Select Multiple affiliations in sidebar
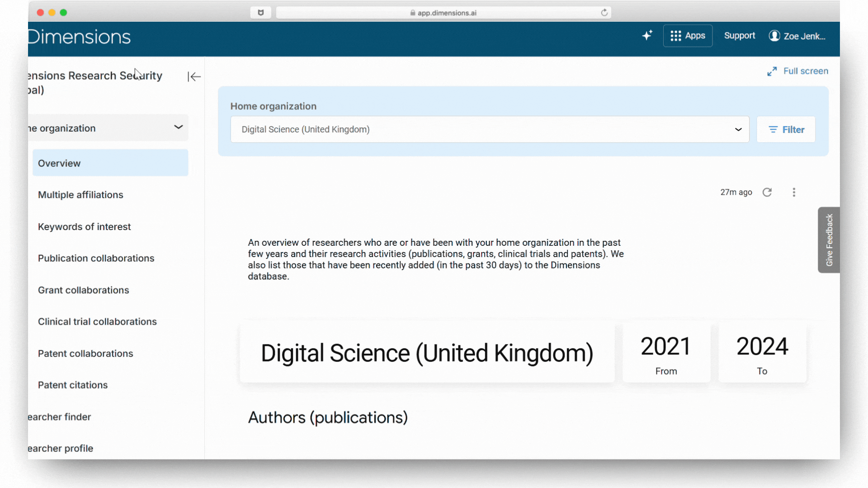The height and width of the screenshot is (488, 868). tap(80, 195)
